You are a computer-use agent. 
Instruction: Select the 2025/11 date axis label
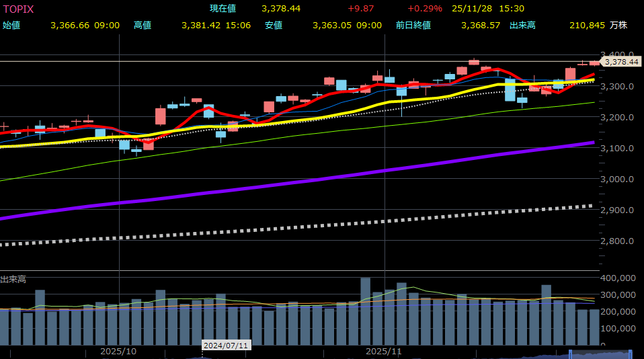coord(383,352)
